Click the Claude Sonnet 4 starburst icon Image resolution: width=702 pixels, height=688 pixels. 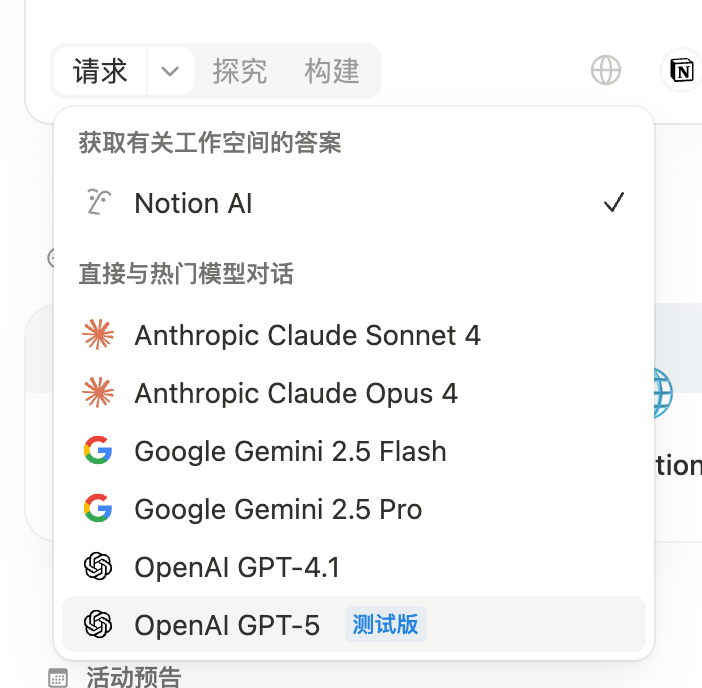tap(98, 334)
